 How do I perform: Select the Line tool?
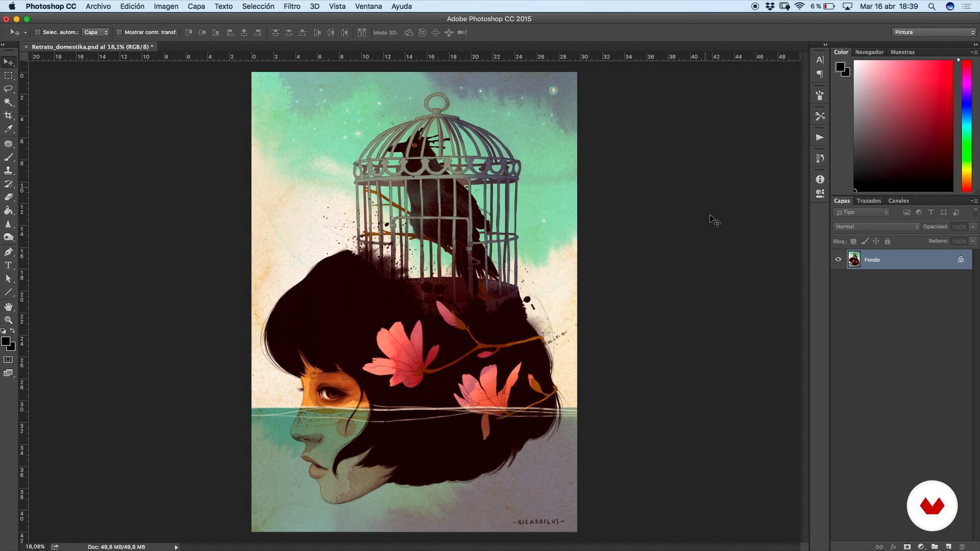(x=8, y=292)
